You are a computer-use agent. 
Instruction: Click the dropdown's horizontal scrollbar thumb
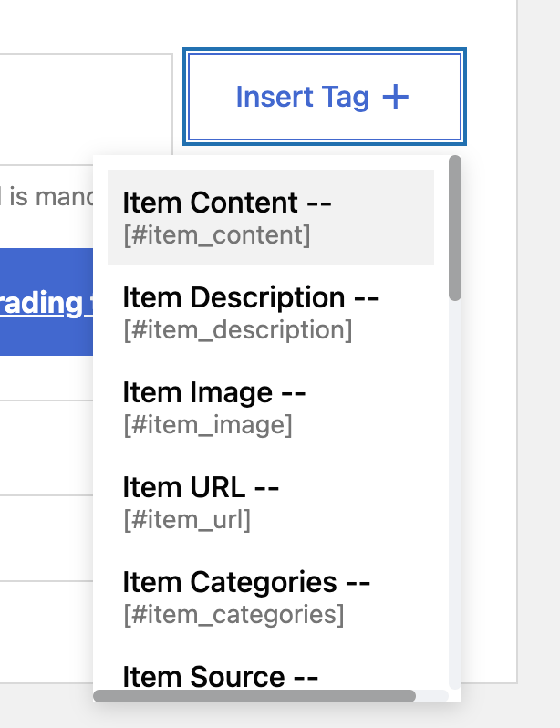coord(254,696)
